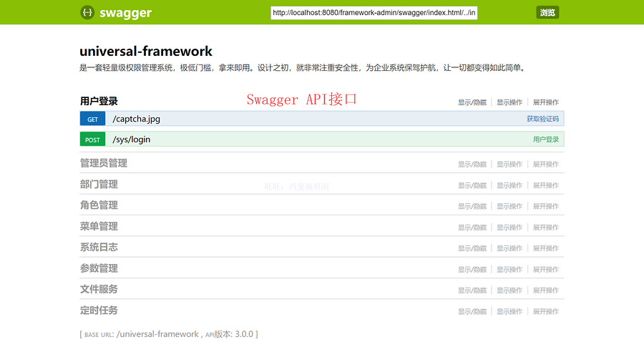Click 显示/隐藏 for 菜单管理

(472, 228)
